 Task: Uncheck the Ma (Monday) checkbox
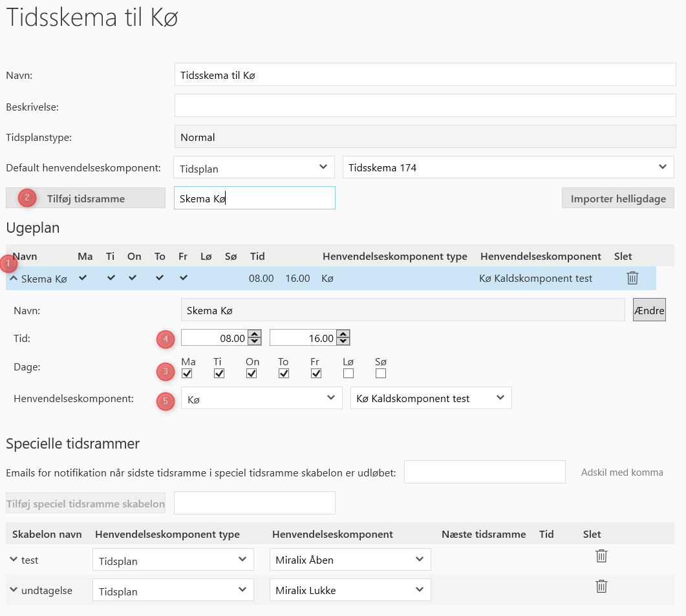(x=188, y=374)
